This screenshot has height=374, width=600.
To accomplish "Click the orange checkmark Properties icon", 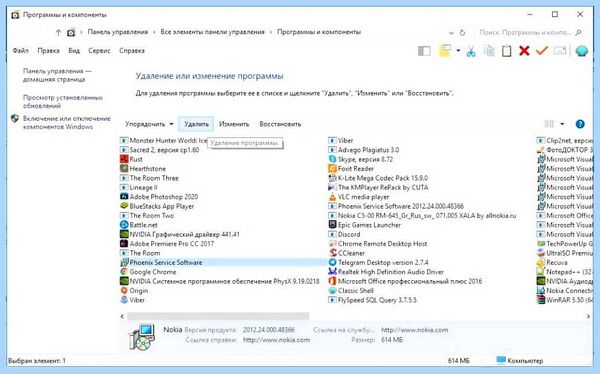I will tap(542, 51).
